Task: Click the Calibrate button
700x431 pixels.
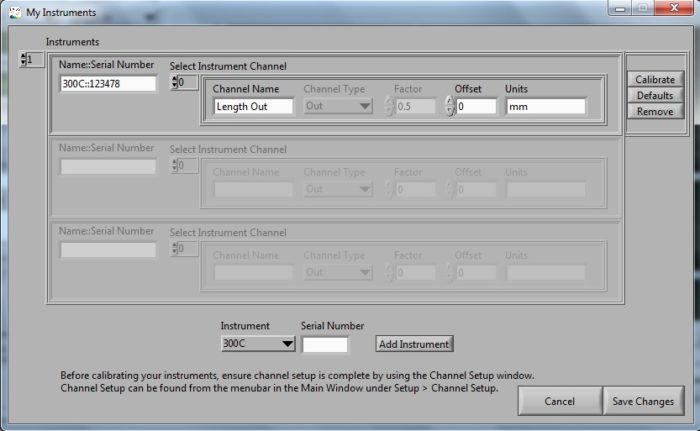Action: click(655, 80)
